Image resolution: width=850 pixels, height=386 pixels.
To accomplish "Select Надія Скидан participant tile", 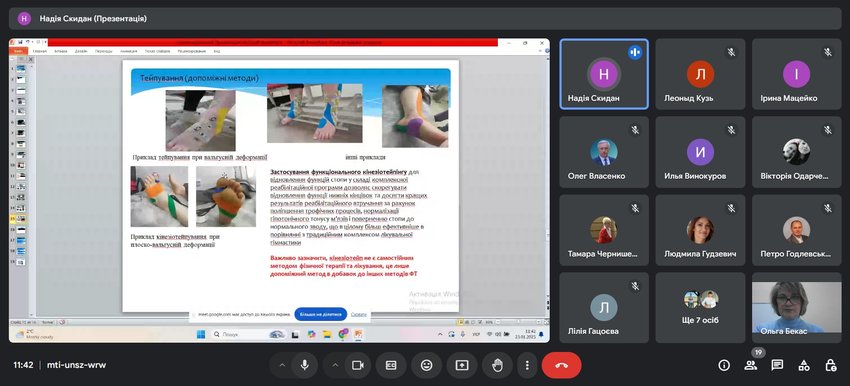I will click(604, 74).
